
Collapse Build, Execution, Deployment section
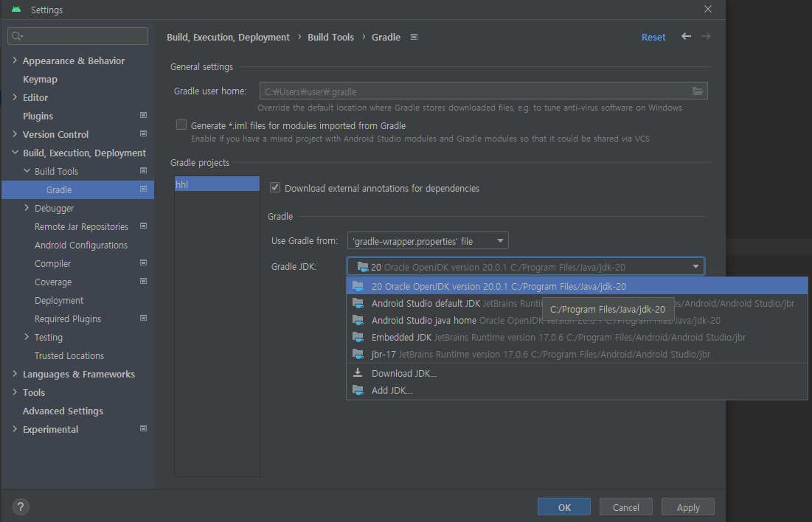tap(15, 152)
